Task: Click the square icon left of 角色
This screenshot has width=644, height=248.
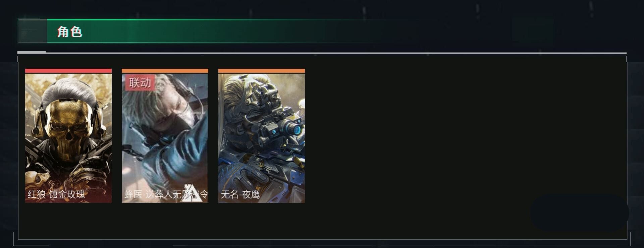Action: [33, 31]
